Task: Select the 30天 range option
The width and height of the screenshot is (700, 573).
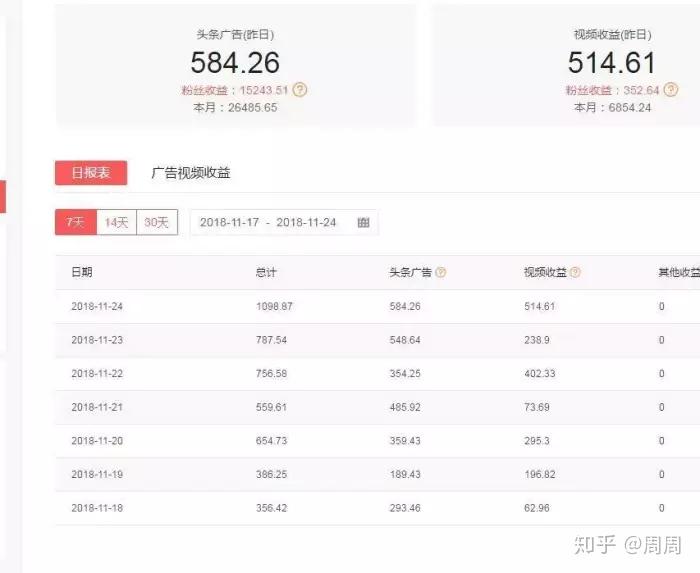Action: tap(157, 222)
